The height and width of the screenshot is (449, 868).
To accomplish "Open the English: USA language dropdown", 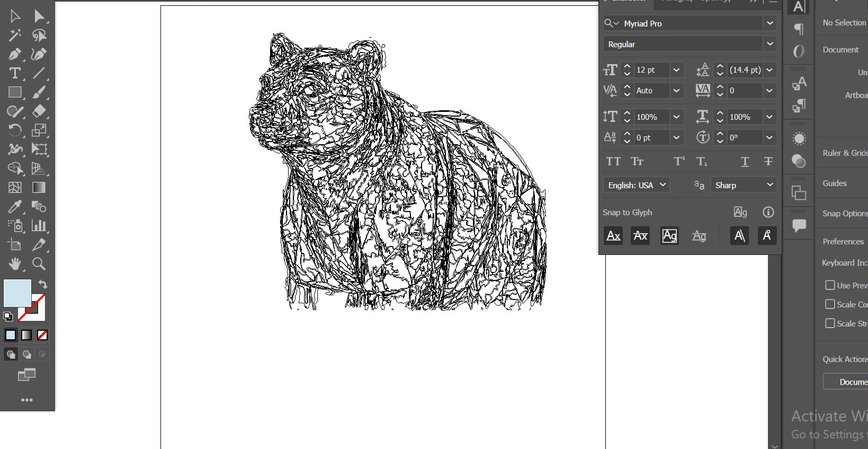I will tap(637, 185).
